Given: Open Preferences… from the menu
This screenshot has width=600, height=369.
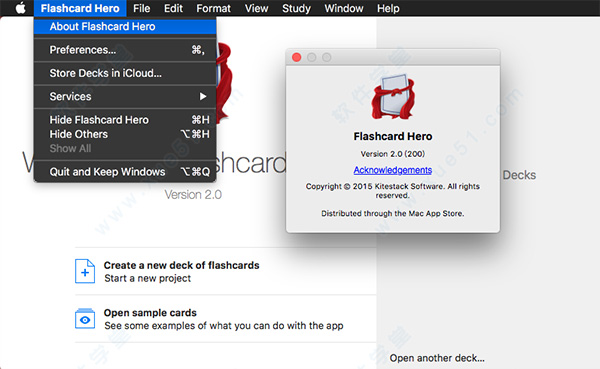Looking at the screenshot, I should tap(125, 50).
